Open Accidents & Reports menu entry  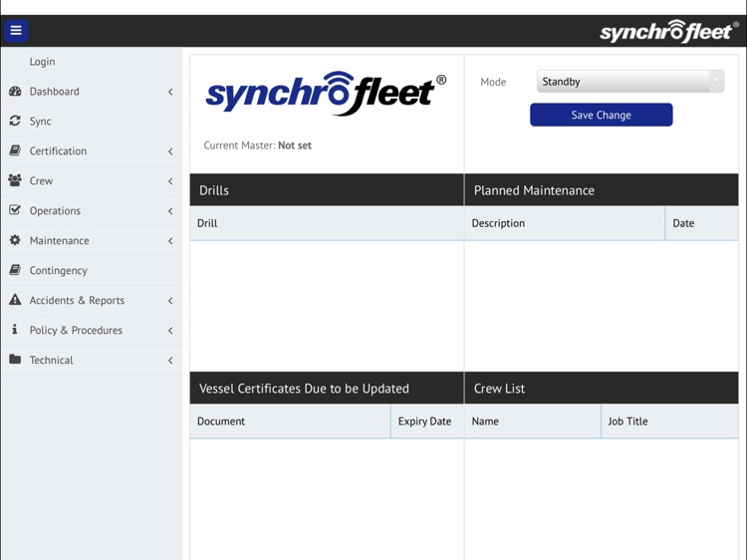tap(92, 300)
